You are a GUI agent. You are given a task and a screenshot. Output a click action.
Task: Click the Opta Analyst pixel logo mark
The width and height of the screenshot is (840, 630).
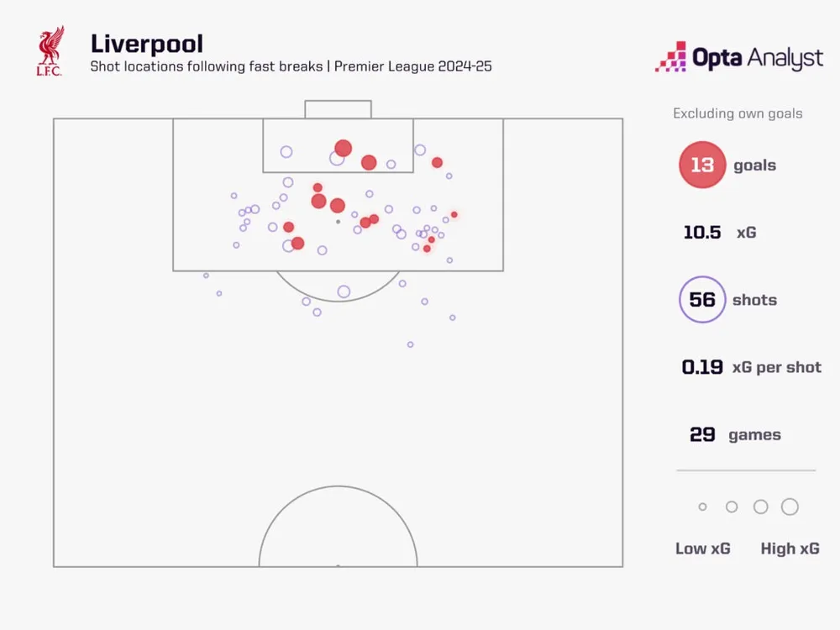coord(670,56)
